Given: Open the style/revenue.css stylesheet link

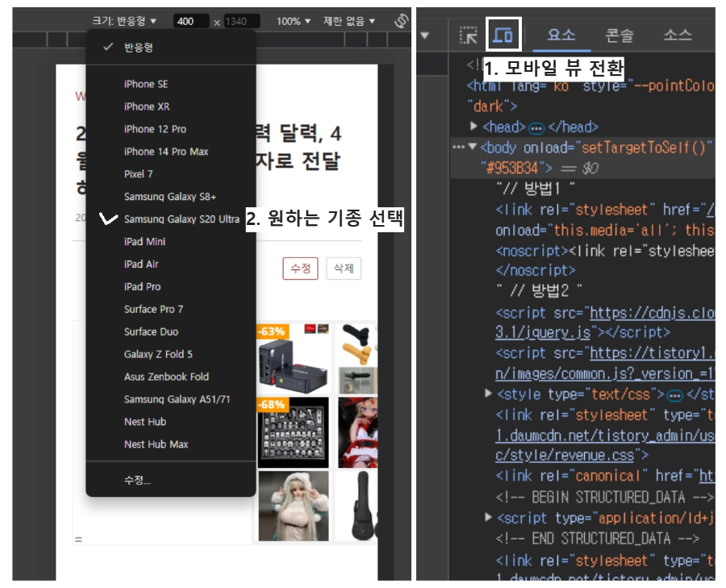Looking at the screenshot, I should pos(565,456).
